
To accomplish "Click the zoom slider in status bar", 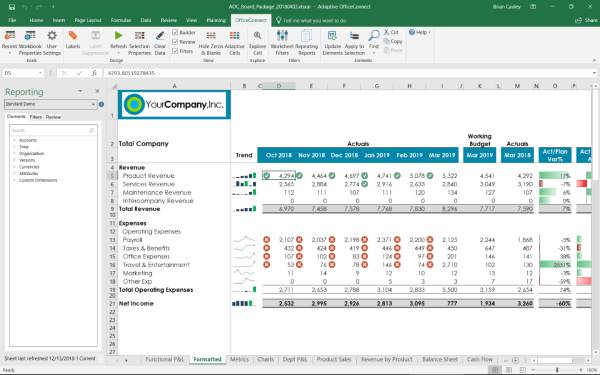I will pyautogui.click(x=557, y=370).
